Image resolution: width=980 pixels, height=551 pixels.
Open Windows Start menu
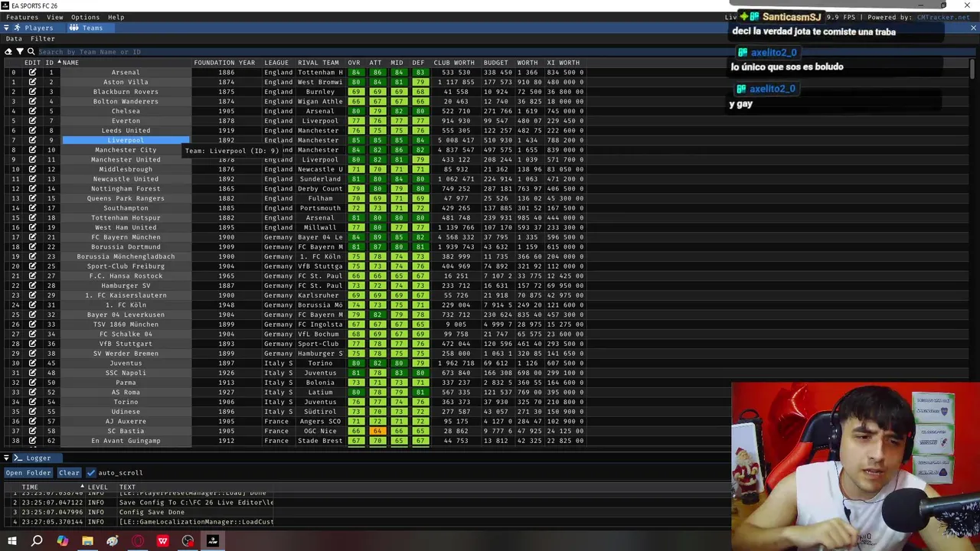point(12,541)
